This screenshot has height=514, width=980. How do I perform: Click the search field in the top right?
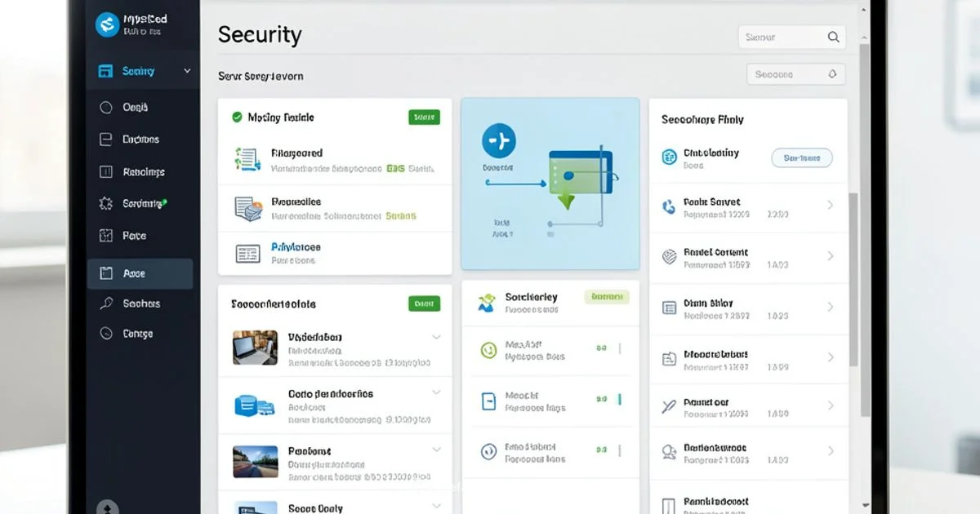(791, 37)
